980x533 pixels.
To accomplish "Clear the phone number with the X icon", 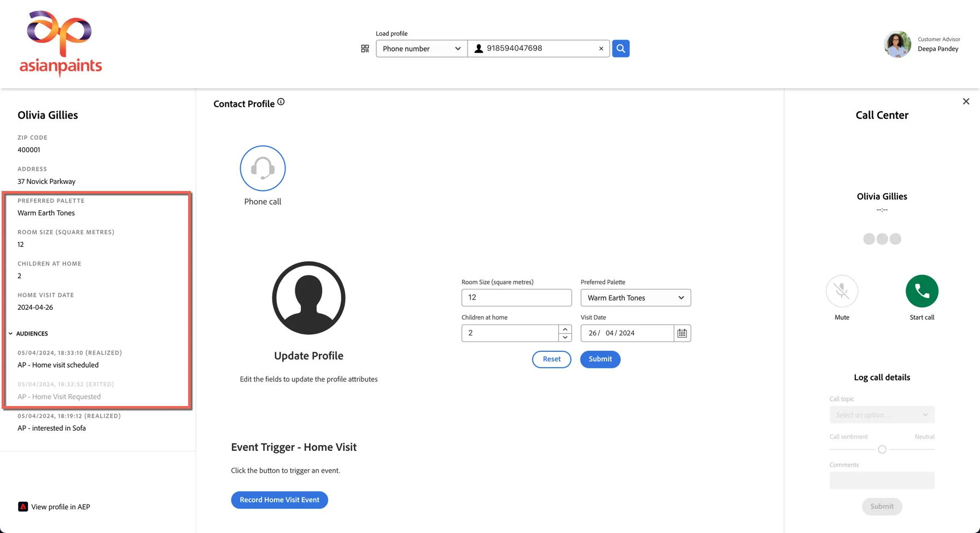I will click(601, 49).
